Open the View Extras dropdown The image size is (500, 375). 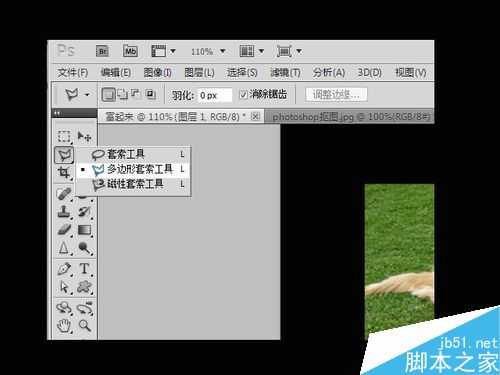point(163,51)
